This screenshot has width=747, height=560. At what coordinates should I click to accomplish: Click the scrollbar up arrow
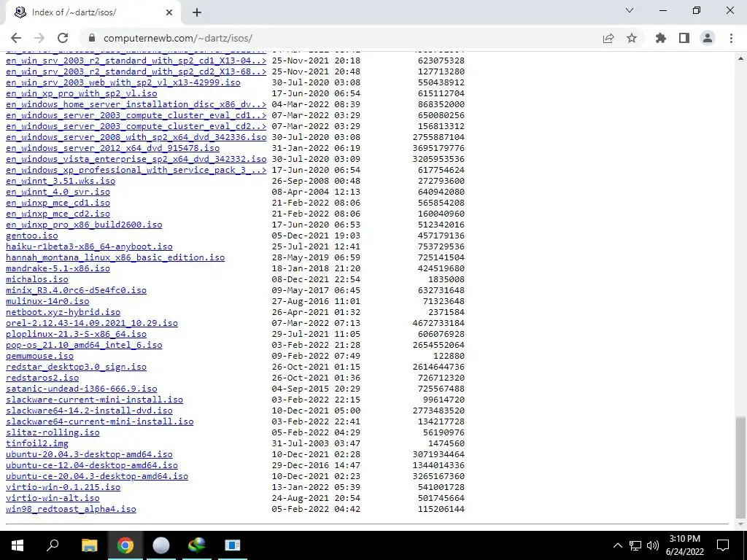[740, 58]
